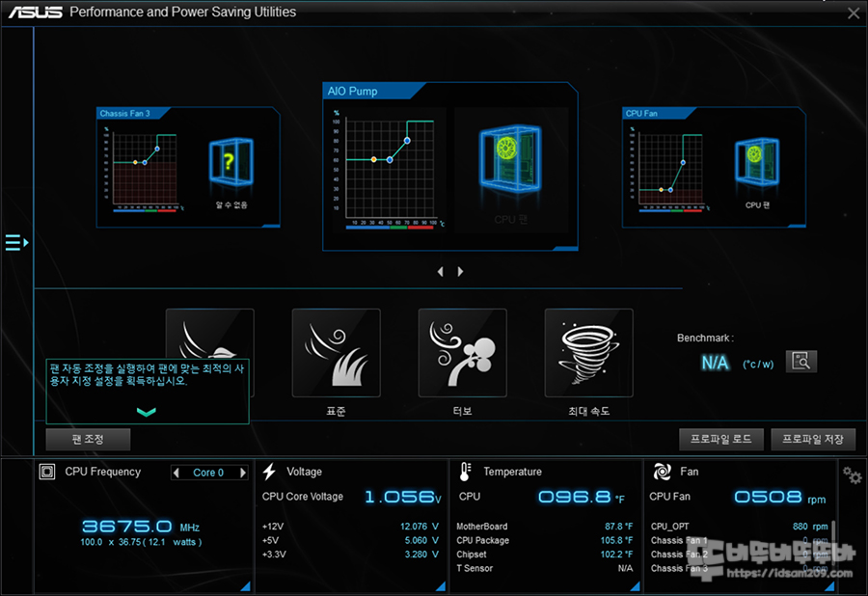Screen dimensions: 868x596
Task: Click the +5V voltage row
Action: (350, 540)
